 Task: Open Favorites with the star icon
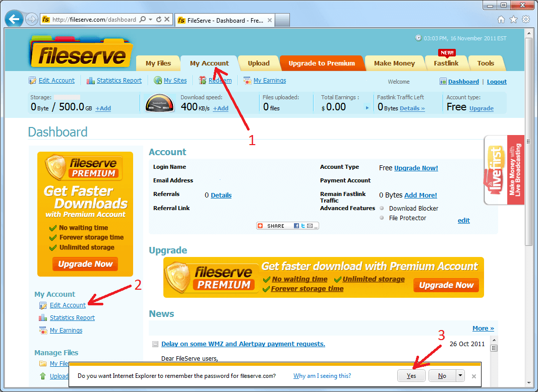(x=513, y=20)
